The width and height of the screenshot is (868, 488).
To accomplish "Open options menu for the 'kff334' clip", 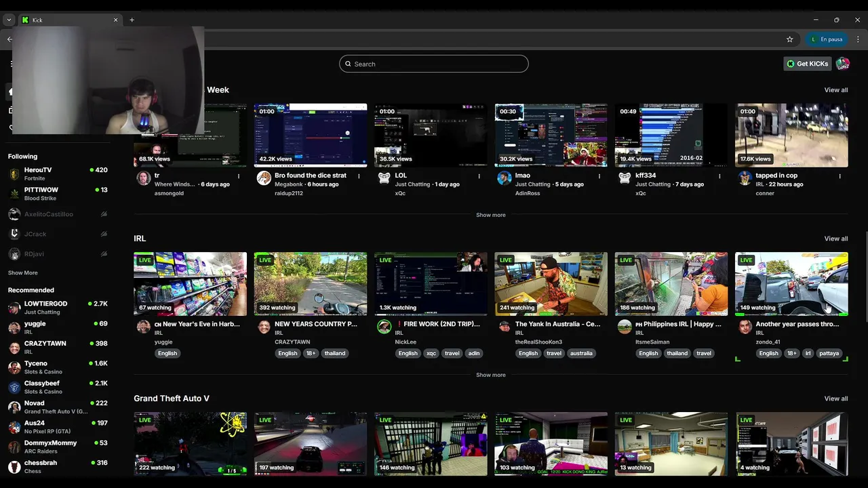I will [719, 176].
